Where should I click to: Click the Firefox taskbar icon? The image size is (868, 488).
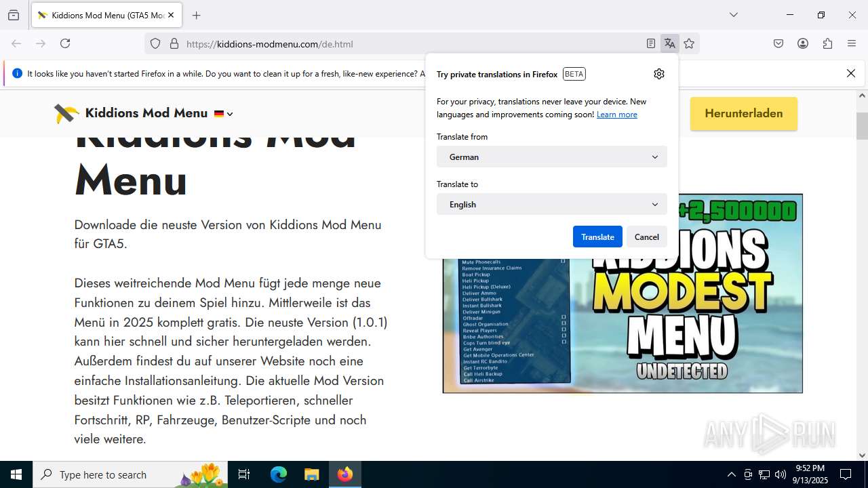pyautogui.click(x=345, y=474)
